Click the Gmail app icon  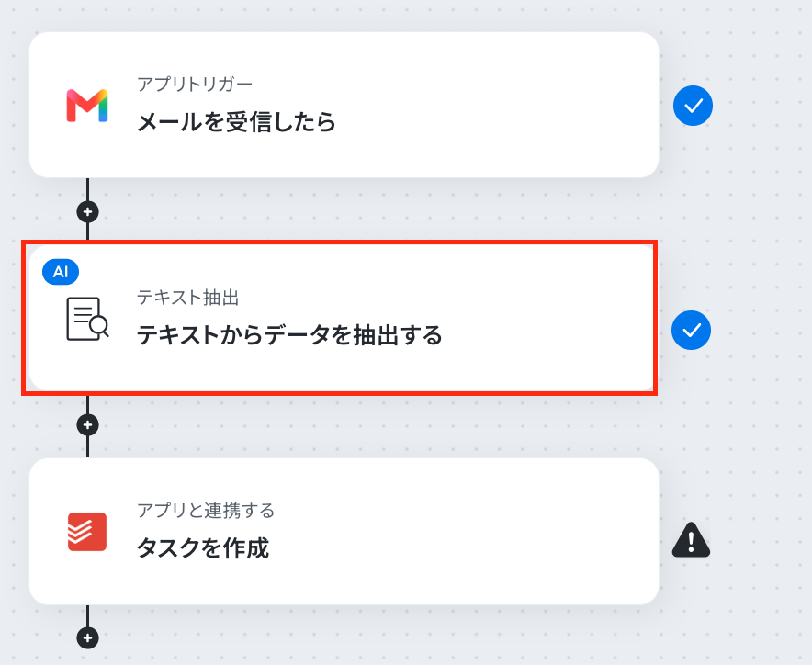click(87, 106)
